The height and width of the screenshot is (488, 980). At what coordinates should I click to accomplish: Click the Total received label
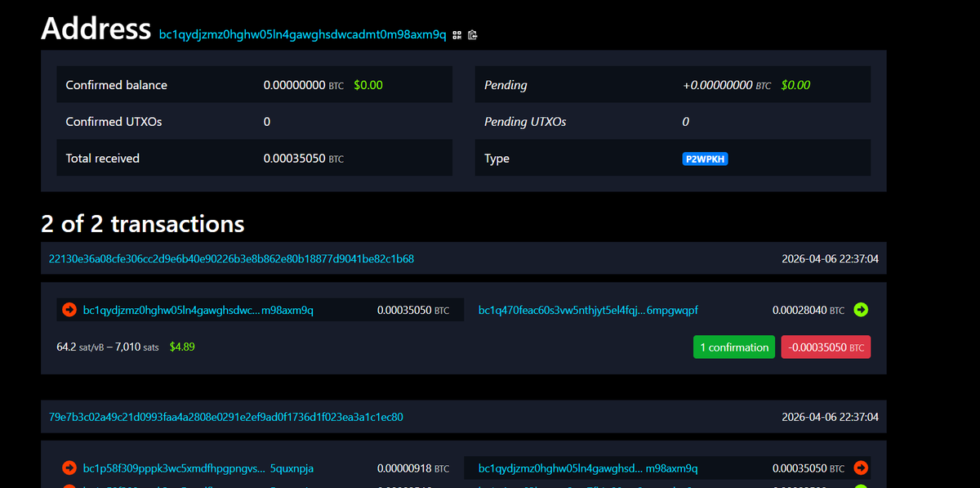click(103, 159)
